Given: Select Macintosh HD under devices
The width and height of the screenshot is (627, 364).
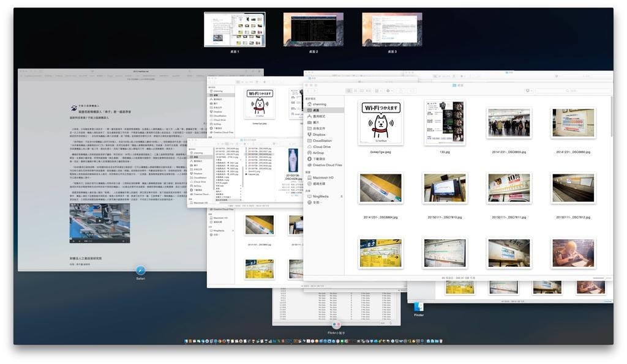Looking at the screenshot, I should pos(323,177).
